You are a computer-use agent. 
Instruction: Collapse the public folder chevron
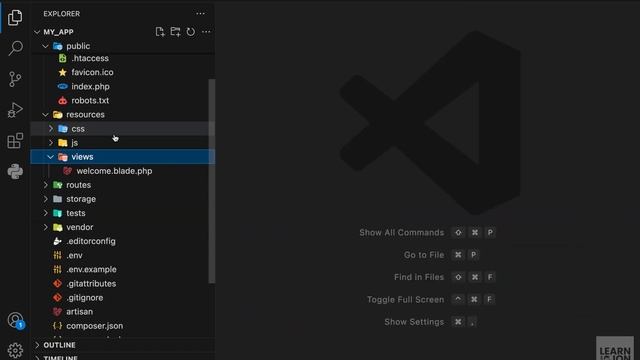tap(45, 46)
